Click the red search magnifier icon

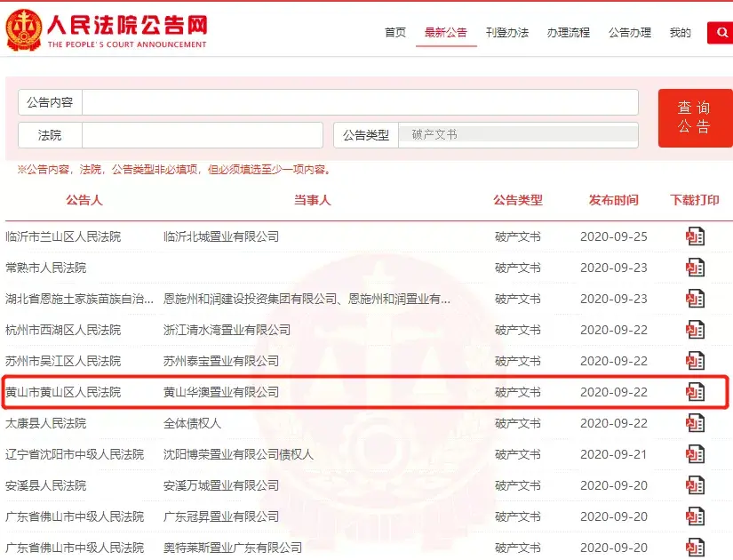(x=722, y=32)
